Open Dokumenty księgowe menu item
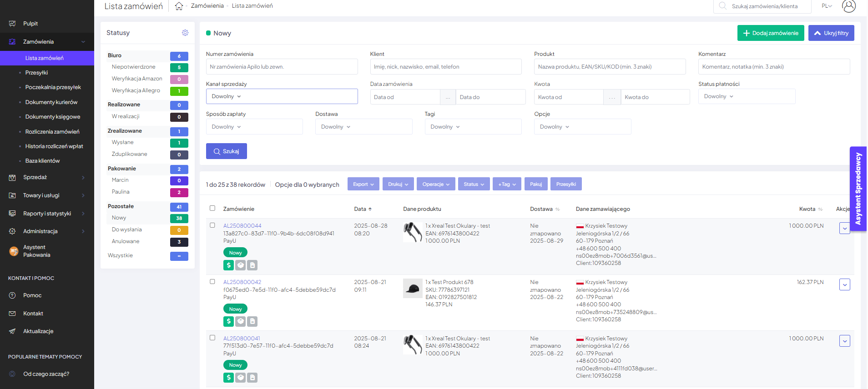Screen dimensions: 868x389 click(x=53, y=117)
